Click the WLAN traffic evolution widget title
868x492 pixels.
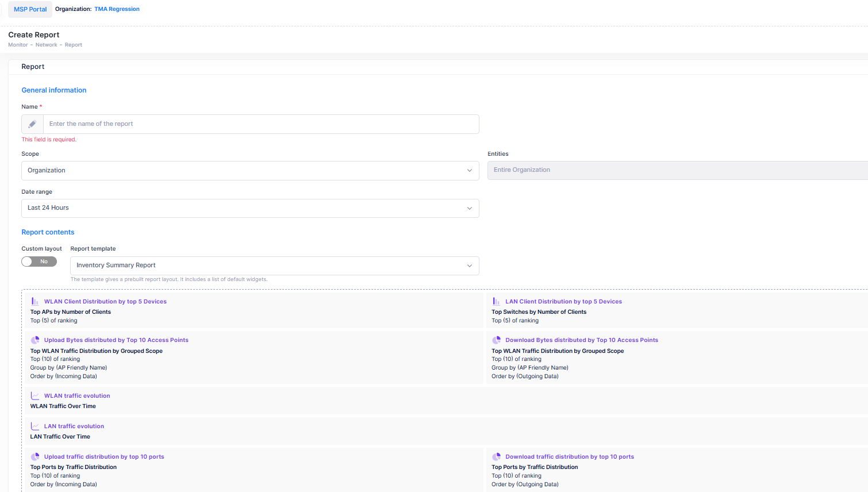coord(77,395)
